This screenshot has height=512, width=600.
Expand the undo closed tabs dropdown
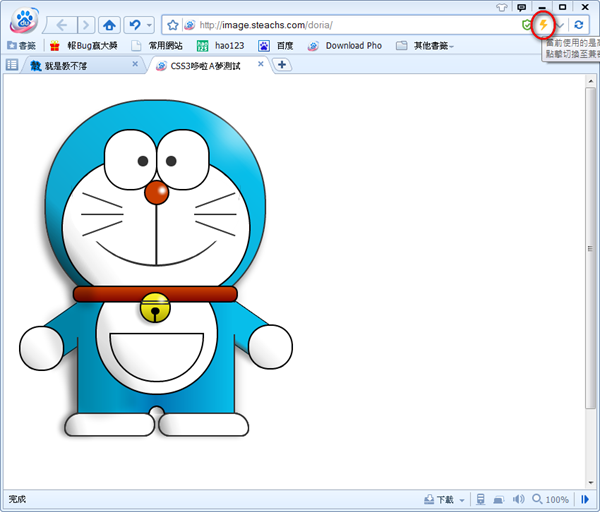(149, 24)
